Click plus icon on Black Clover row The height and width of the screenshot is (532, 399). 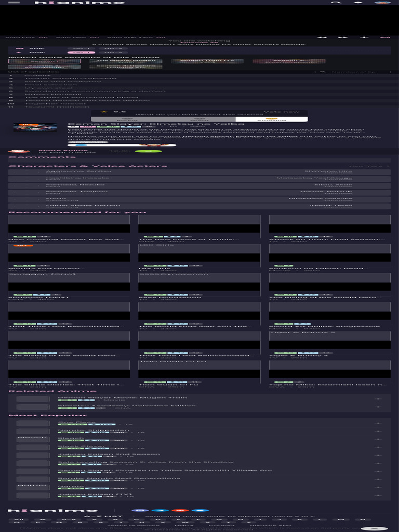[378, 447]
